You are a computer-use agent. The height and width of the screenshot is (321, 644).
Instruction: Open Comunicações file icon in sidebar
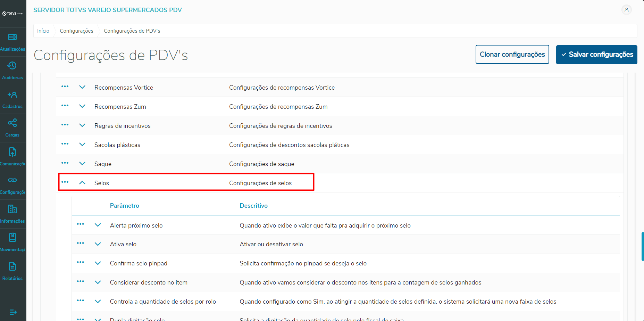click(12, 152)
